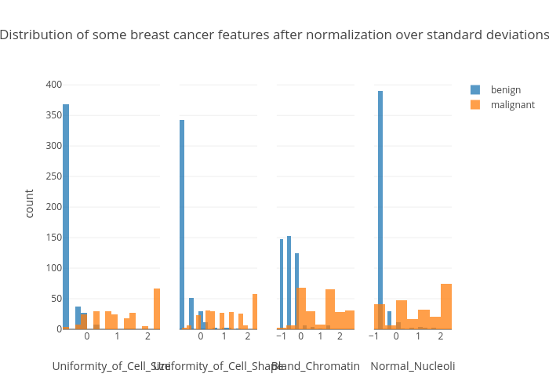Click the tallest orange bar in Bland_Chromatin
Screen dimensions: 549x392
click(x=301, y=308)
